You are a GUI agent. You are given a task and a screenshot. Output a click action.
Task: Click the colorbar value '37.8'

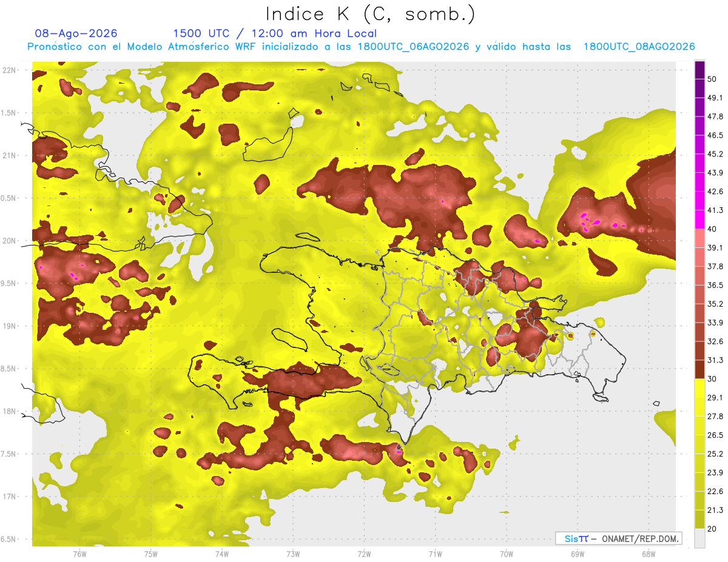coord(715,267)
